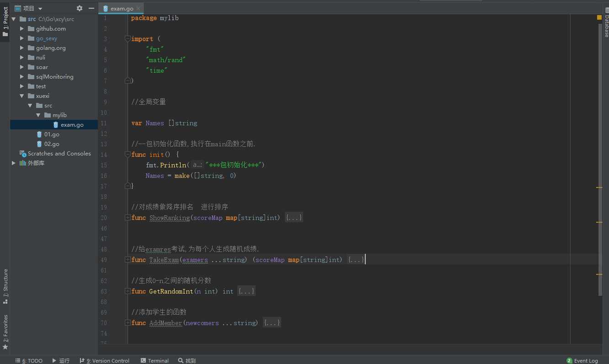This screenshot has height=364, width=609.
Task: Click fold end marker at init closing brace
Action: coord(128,186)
